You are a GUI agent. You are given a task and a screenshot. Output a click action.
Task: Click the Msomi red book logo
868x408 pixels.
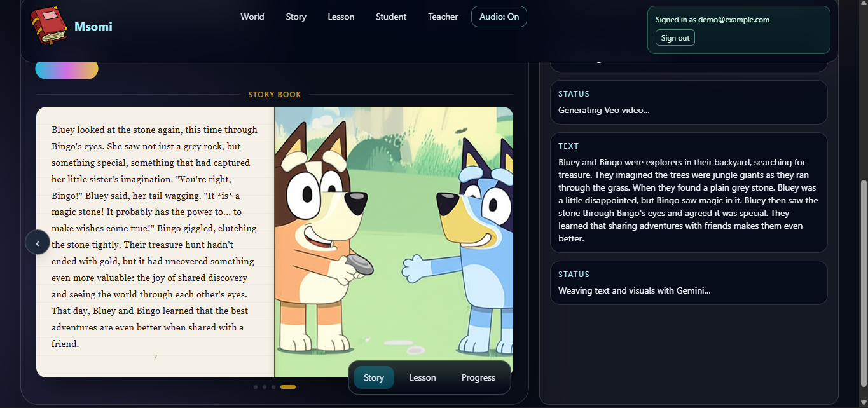pyautogui.click(x=49, y=25)
